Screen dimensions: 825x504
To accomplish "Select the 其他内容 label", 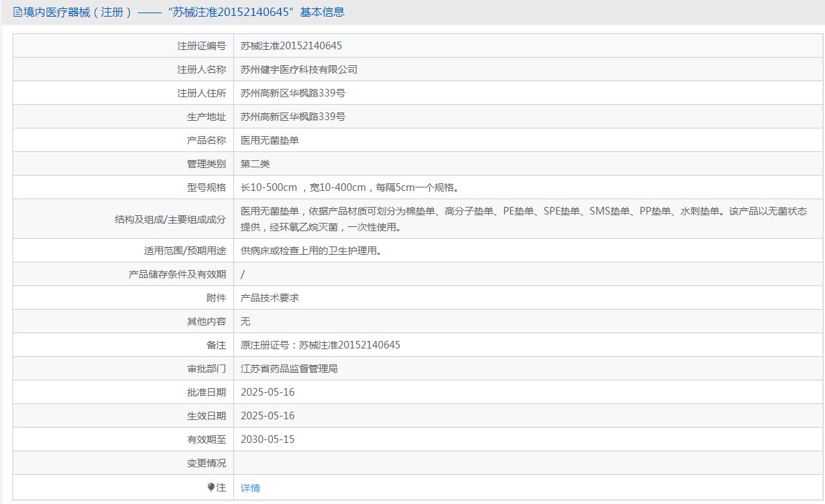I will pyautogui.click(x=206, y=321).
